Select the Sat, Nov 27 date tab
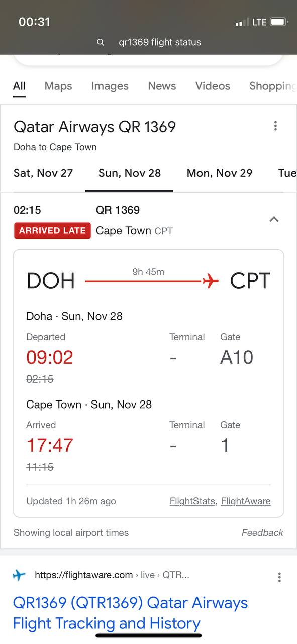 click(x=43, y=173)
